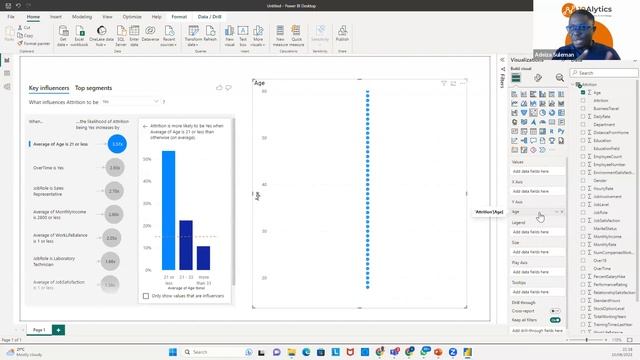Screen dimensions: 640x360
Task: Toggle Keep all filters switch
Action: click(555, 320)
